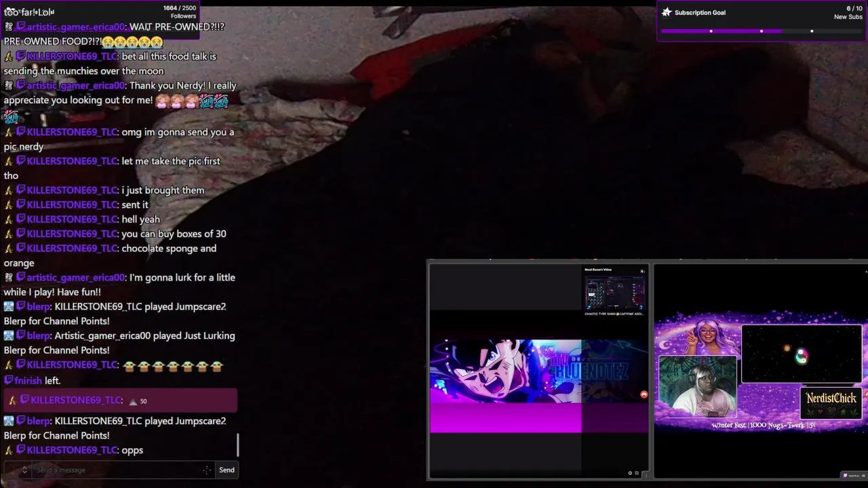The image size is (868, 488).
Task: Click the Twitch icon on 'hell yeah' message
Action: pos(20,220)
